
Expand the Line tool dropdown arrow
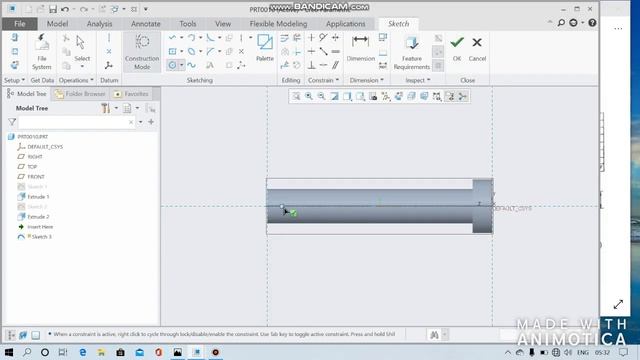(x=181, y=38)
